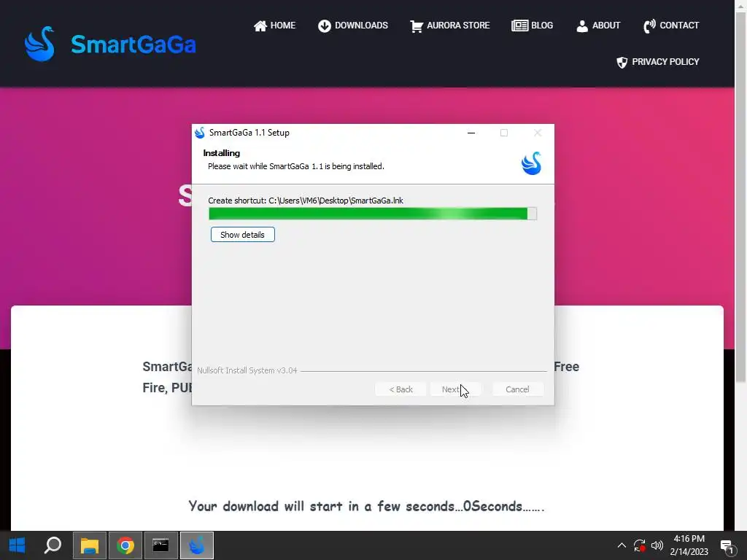This screenshot has height=560, width=747.
Task: Click the Next button in installer
Action: point(454,389)
